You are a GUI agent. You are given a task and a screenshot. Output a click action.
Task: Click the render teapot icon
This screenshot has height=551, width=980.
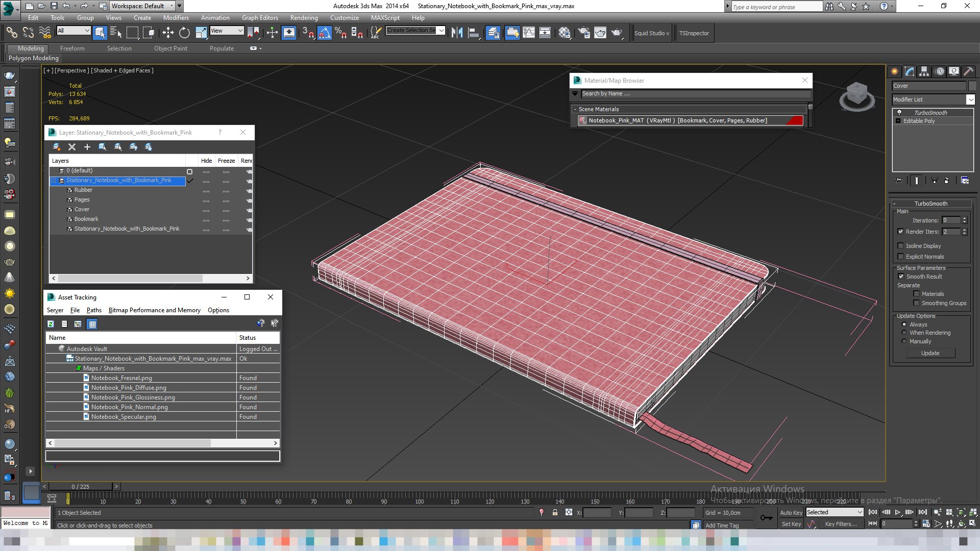click(617, 33)
